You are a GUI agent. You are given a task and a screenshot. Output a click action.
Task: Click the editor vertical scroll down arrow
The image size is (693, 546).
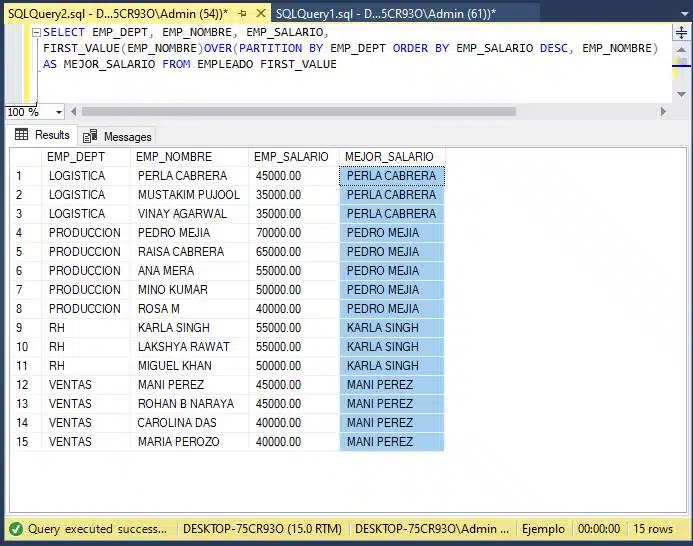tap(681, 94)
